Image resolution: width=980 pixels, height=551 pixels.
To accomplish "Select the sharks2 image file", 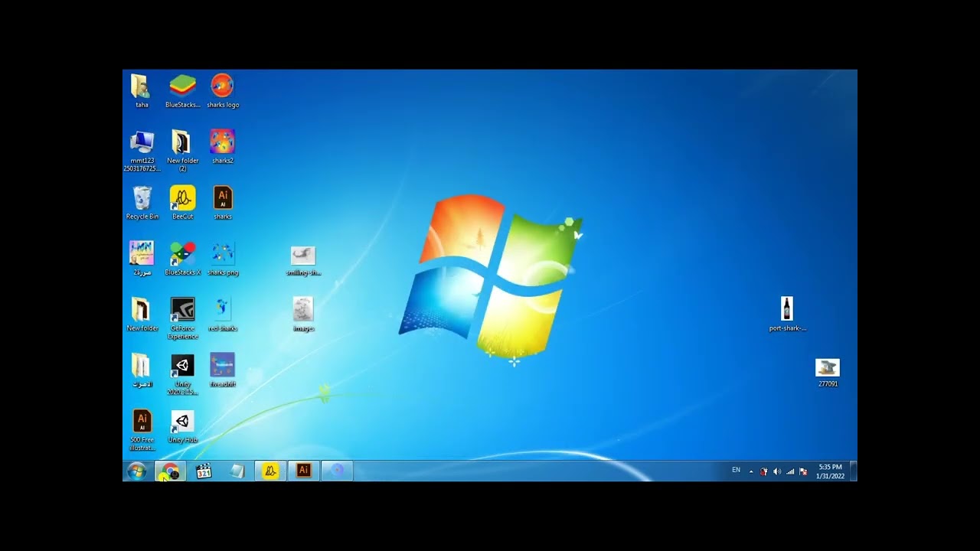I will (x=223, y=146).
